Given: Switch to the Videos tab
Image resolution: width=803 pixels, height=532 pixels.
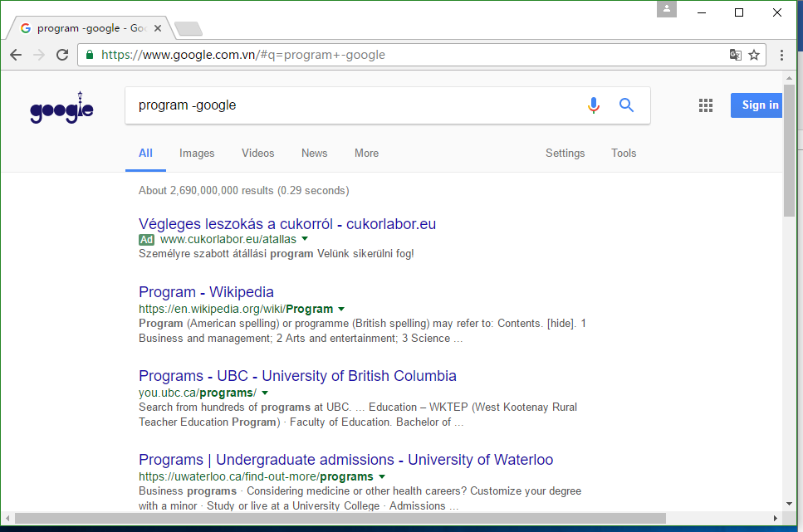Looking at the screenshot, I should tap(257, 153).
